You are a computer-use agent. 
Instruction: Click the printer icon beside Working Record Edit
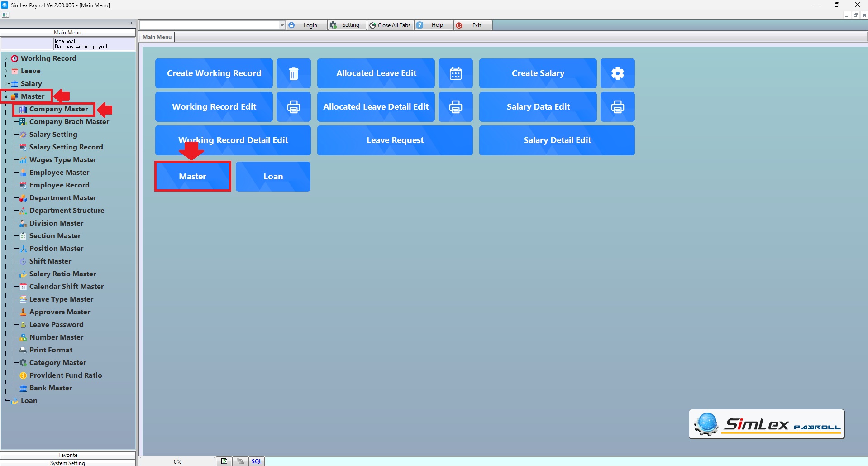click(x=293, y=107)
